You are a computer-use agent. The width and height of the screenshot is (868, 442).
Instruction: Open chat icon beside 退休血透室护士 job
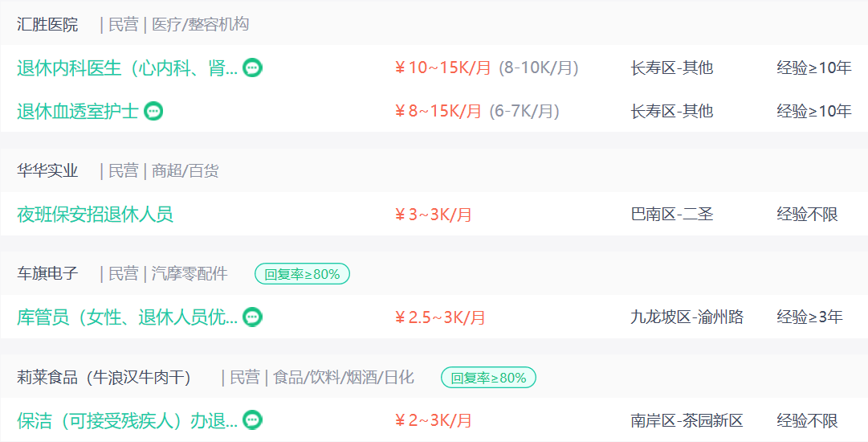coord(153,112)
